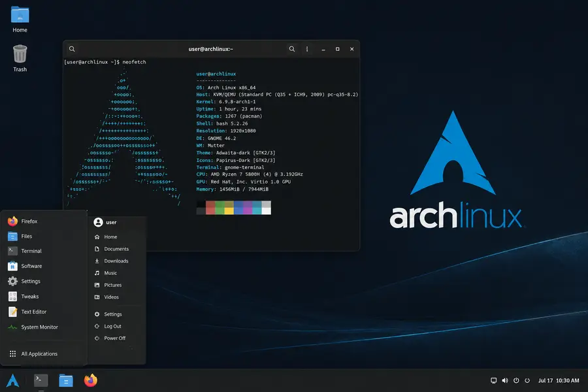Open Downloads folder from menu
This screenshot has height=392, width=588.
117,261
